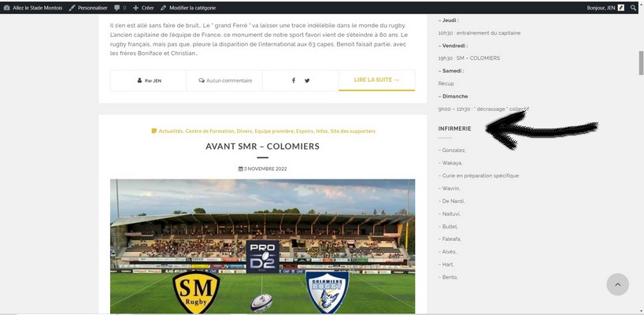The image size is (644, 315).
Task: Click the stadium match thumbnail image
Action: 262,246
